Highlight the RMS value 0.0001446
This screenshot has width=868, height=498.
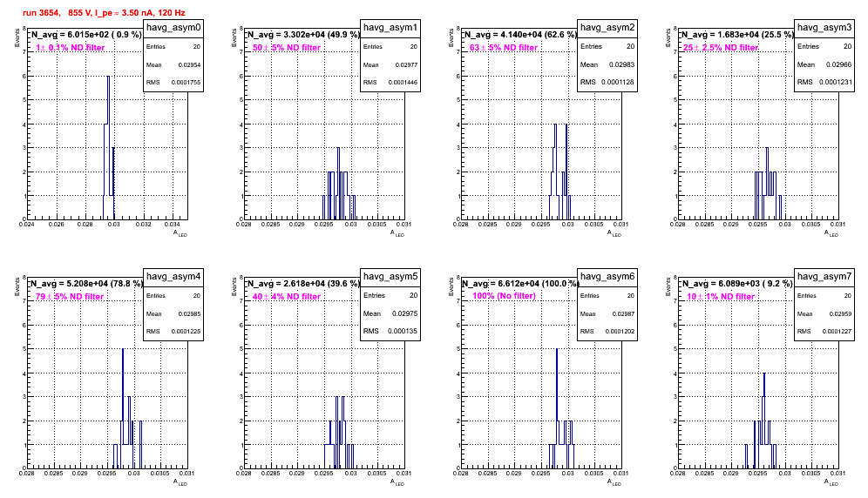[403, 83]
